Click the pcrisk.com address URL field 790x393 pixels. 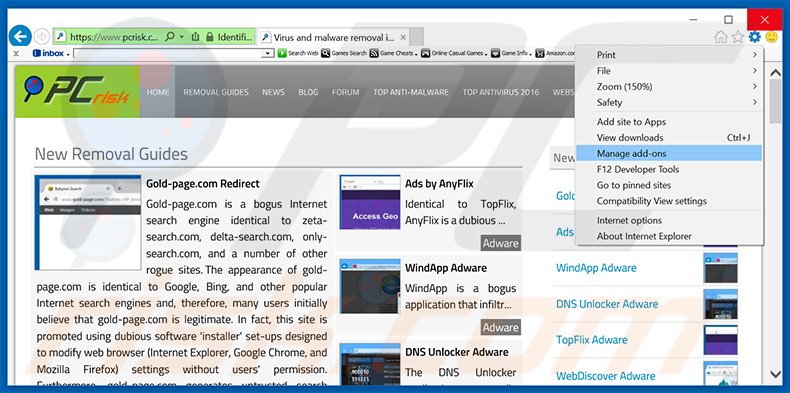[x=114, y=37]
